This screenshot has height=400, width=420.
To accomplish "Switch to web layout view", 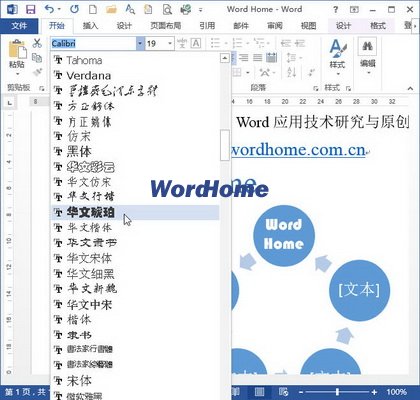I will coord(283,392).
